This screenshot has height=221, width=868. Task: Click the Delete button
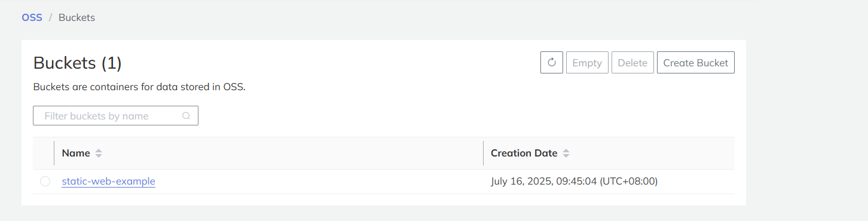click(x=632, y=63)
